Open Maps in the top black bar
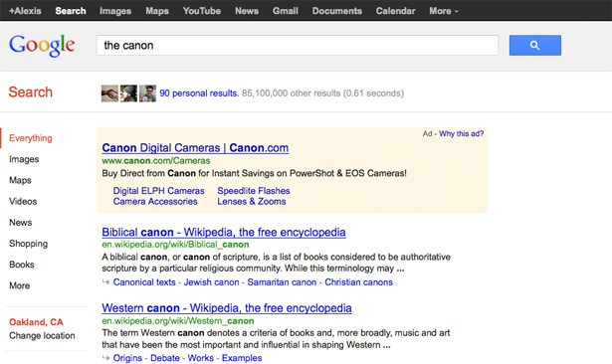 (x=157, y=11)
